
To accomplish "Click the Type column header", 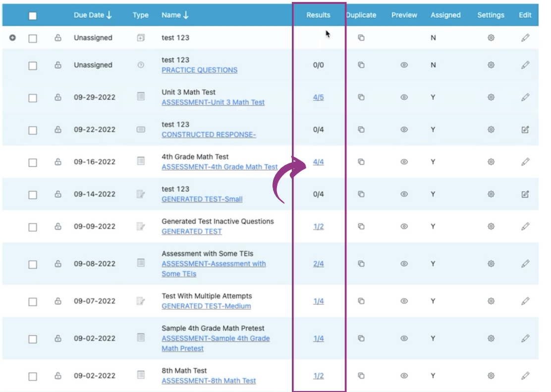I will tap(141, 15).
